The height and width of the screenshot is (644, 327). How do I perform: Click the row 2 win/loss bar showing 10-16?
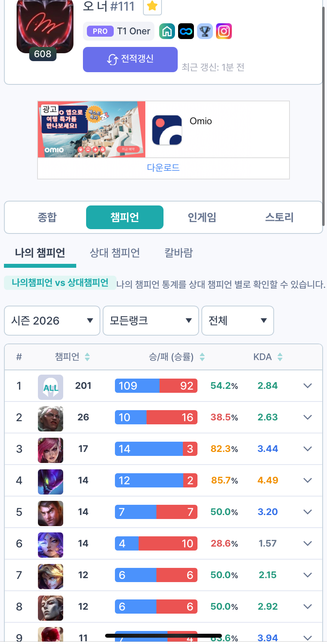point(156,417)
